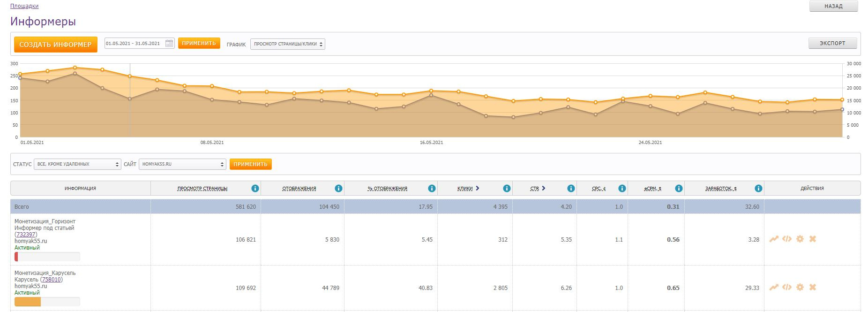Click Монетизация_Карусель informer name

coord(45,273)
